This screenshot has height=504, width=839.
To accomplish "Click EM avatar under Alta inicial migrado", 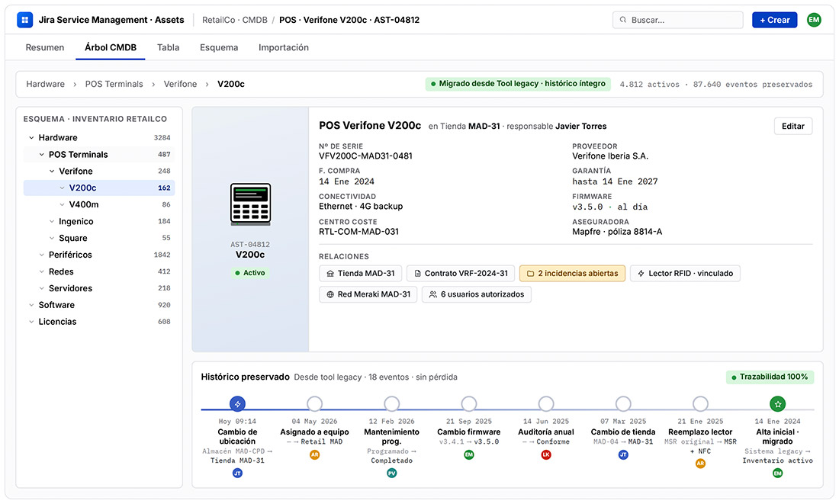I will coord(777,473).
